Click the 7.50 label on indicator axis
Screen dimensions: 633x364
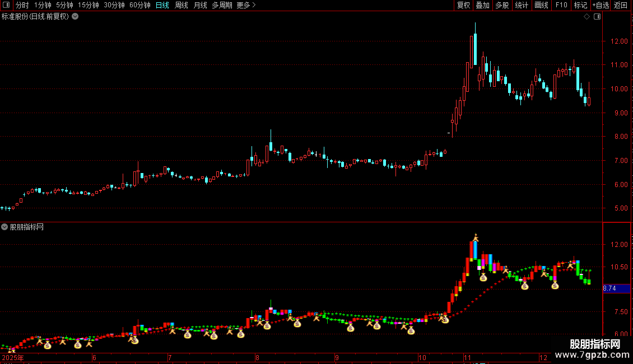[621, 311]
